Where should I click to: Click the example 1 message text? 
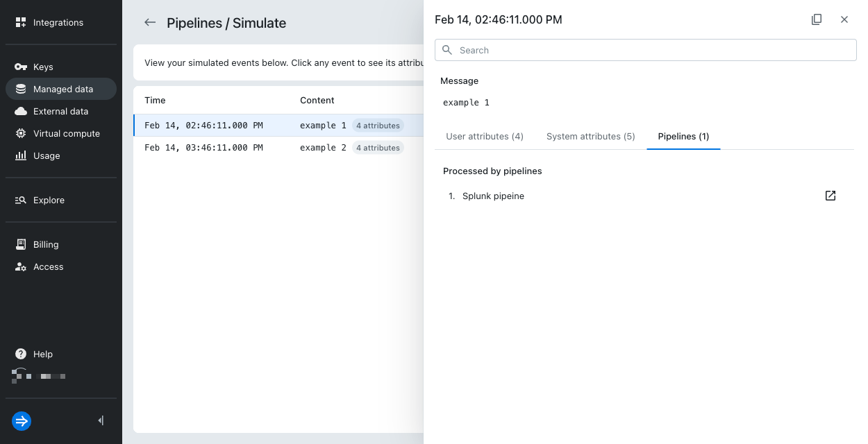click(466, 103)
